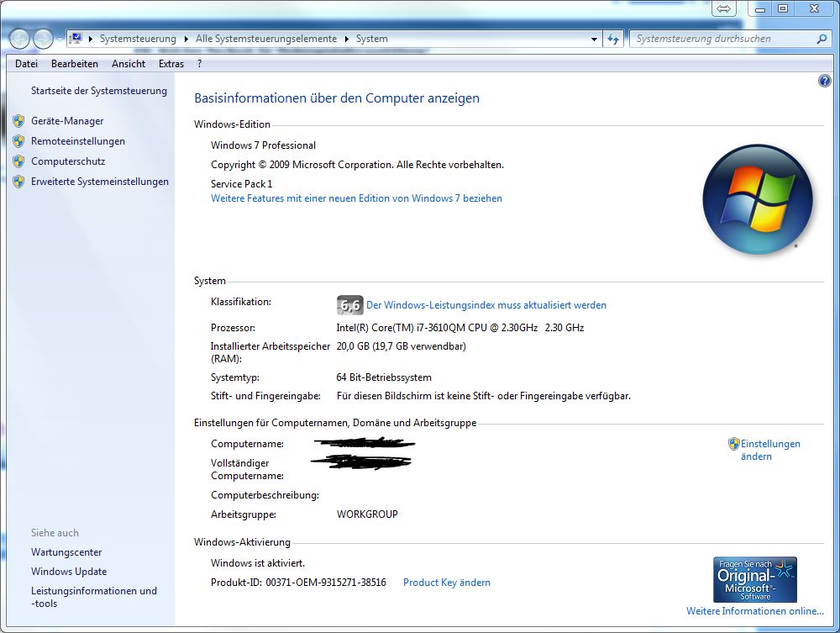Click the Original Microsoft Software badge
840x633 pixels.
point(755,579)
